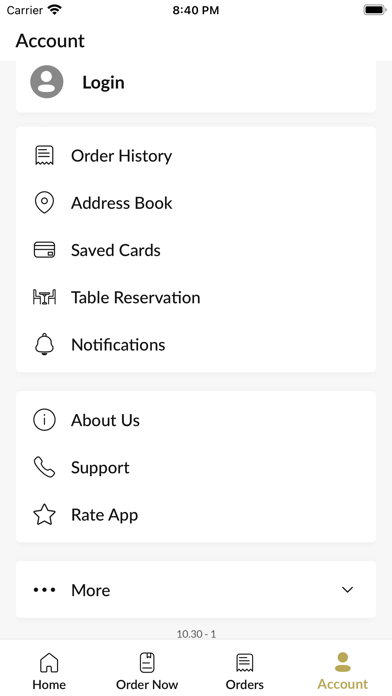Open Notifications via the bell icon

[x=44, y=344]
